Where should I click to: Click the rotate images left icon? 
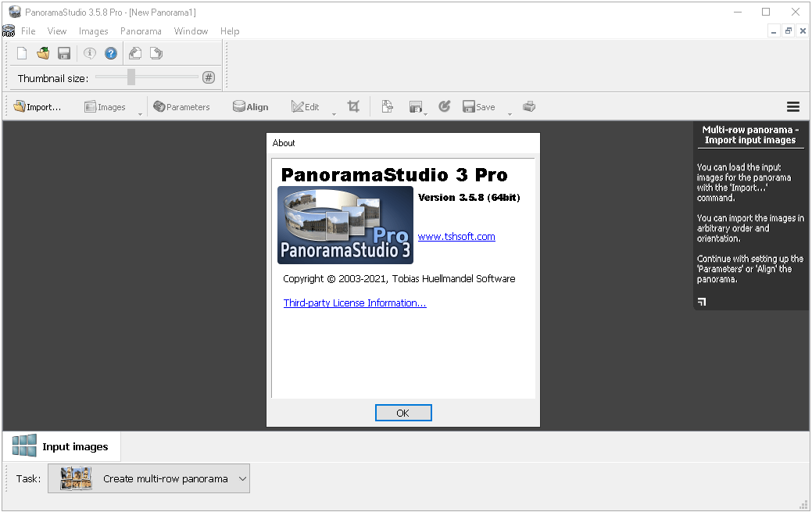135,53
